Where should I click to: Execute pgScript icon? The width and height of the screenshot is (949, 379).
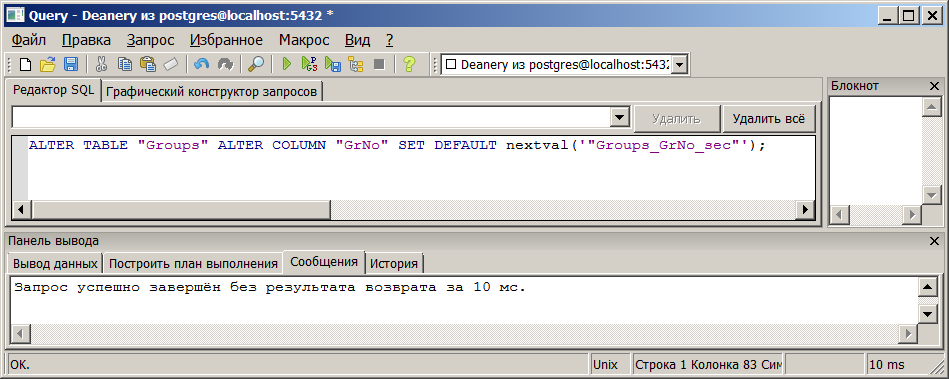tap(309, 64)
